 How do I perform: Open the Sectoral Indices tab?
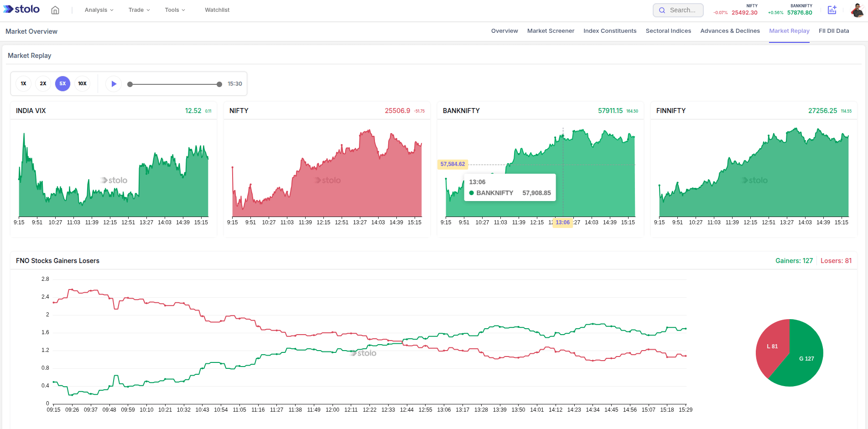pyautogui.click(x=668, y=31)
